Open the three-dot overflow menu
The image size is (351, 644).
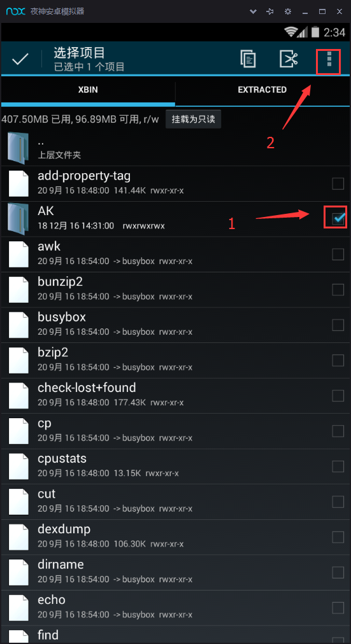coord(329,59)
